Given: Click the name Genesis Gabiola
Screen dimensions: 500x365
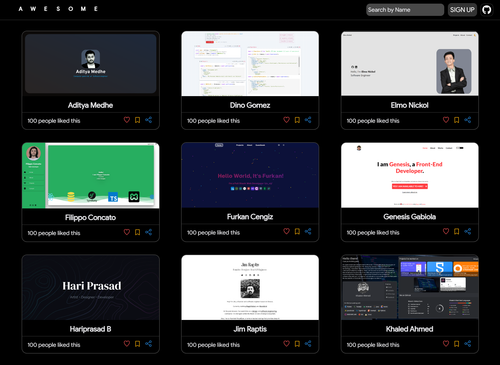Looking at the screenshot, I should 410,217.
